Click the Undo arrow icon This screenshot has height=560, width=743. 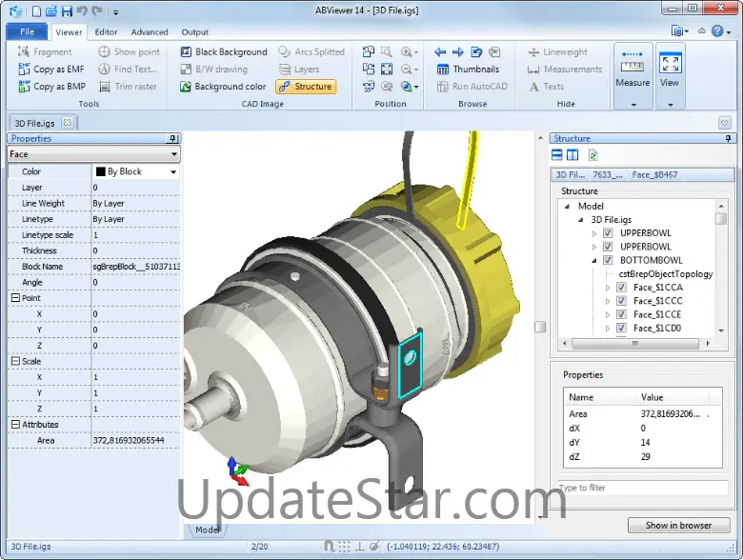coord(82,10)
